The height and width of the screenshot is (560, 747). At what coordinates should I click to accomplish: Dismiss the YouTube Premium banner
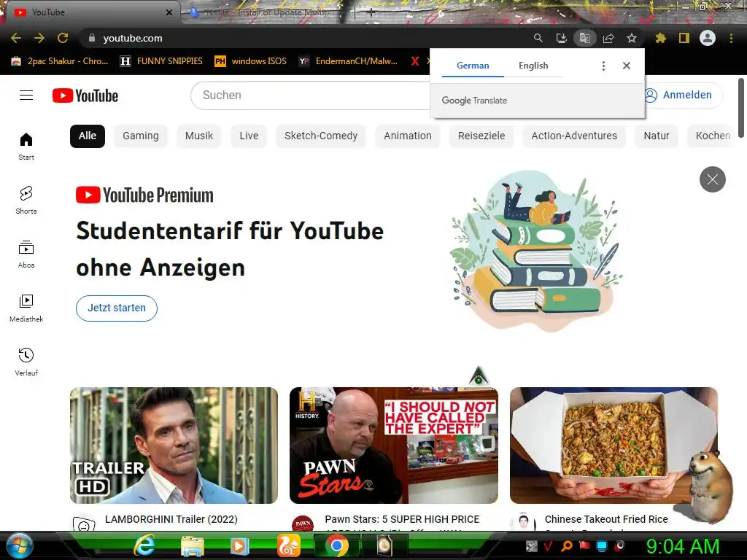click(x=712, y=179)
